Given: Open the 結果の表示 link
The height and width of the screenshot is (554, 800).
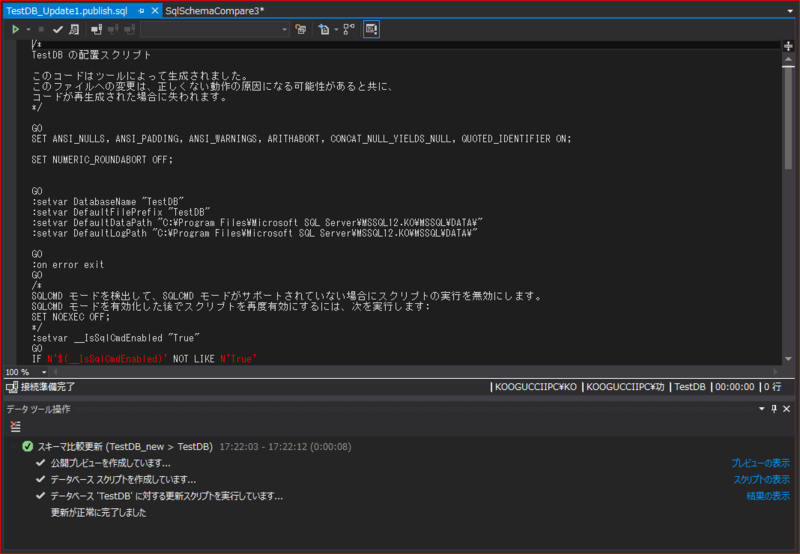Looking at the screenshot, I should coord(768,496).
